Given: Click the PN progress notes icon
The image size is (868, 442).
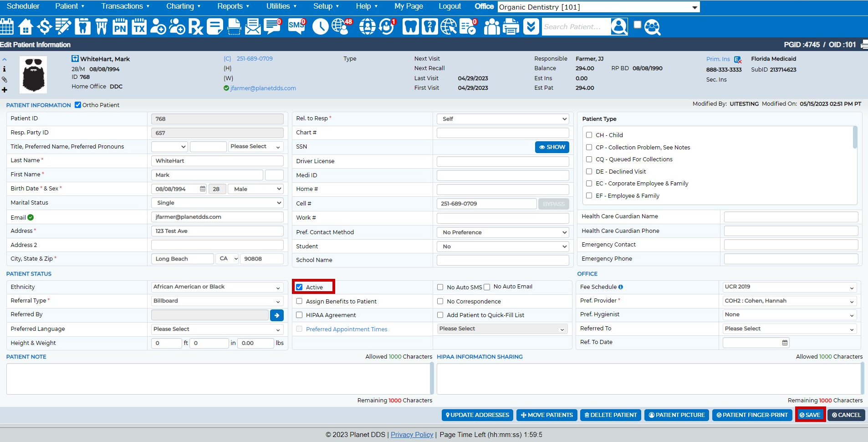Looking at the screenshot, I should pos(120,27).
